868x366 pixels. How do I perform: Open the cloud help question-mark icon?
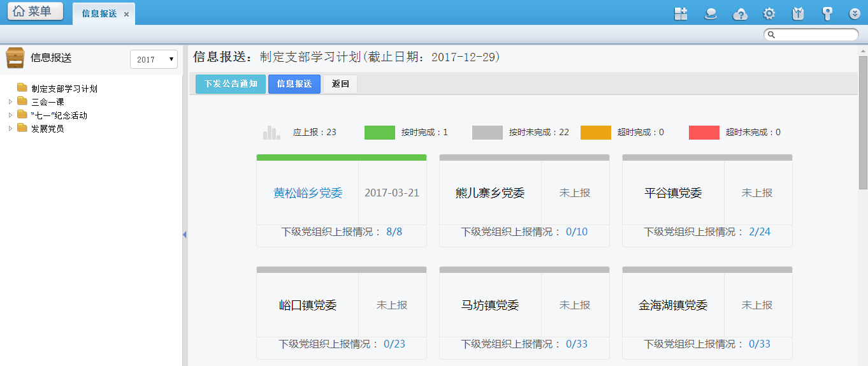click(740, 14)
